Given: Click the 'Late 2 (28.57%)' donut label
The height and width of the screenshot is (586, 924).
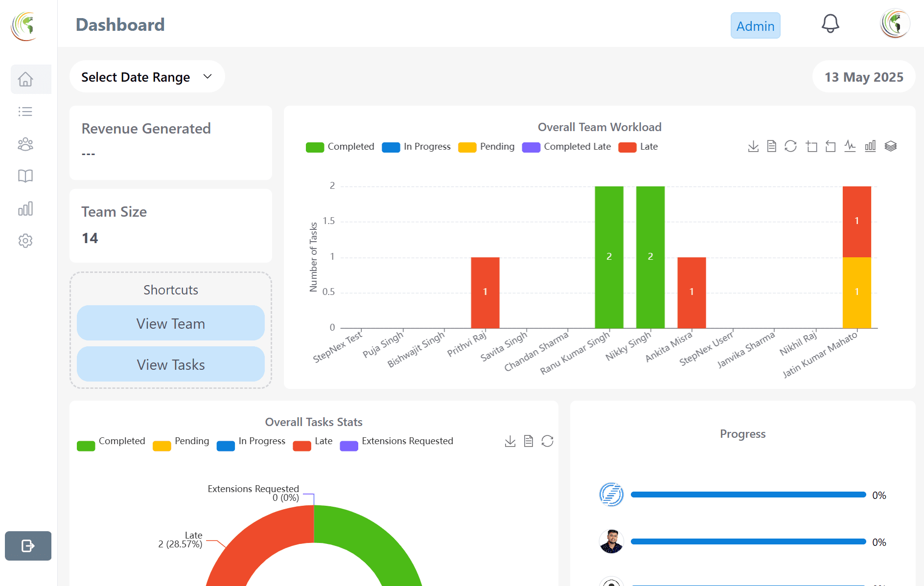Looking at the screenshot, I should click(180, 540).
